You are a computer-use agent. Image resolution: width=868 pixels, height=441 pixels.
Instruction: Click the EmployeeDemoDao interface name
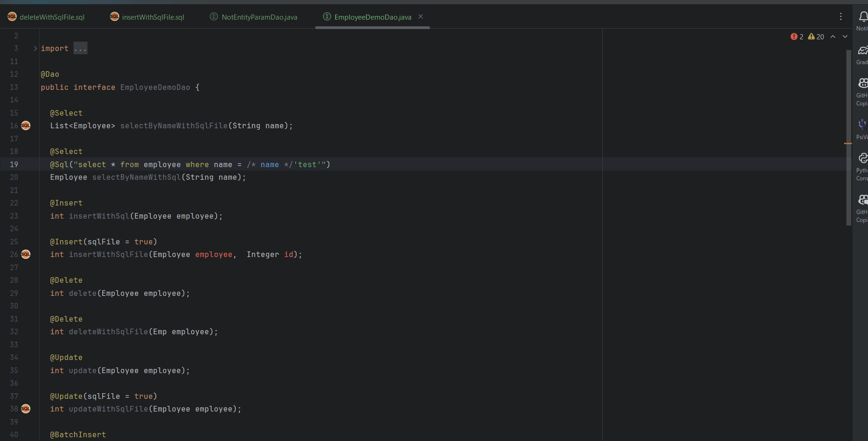point(155,87)
